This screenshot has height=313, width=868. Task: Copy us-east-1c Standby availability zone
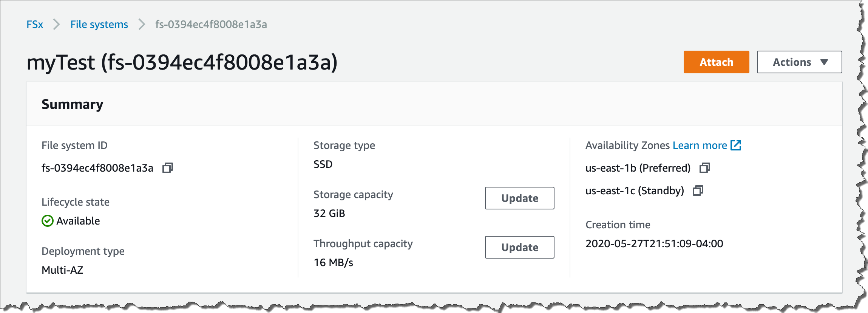698,191
